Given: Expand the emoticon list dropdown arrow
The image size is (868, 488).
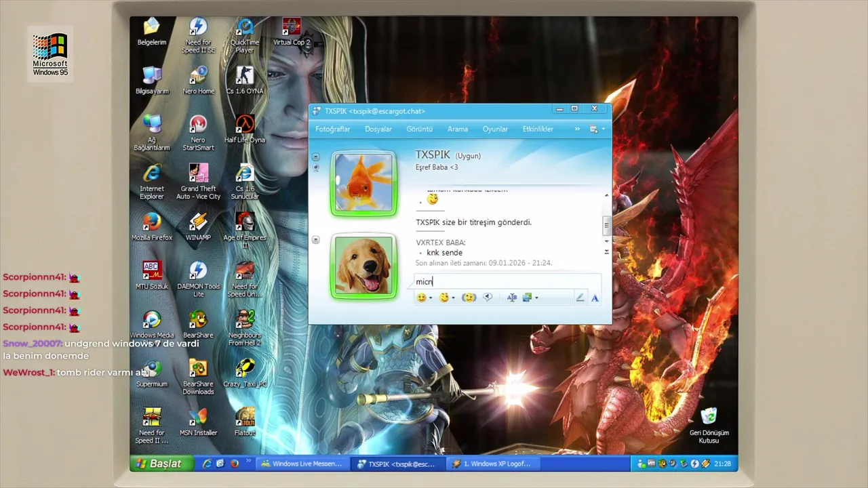Looking at the screenshot, I should 431,298.
